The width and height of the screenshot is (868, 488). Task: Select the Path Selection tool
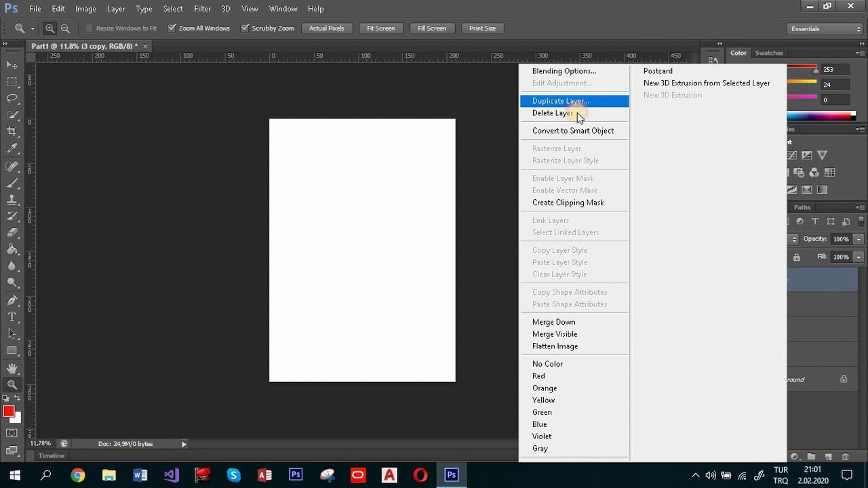[12, 334]
